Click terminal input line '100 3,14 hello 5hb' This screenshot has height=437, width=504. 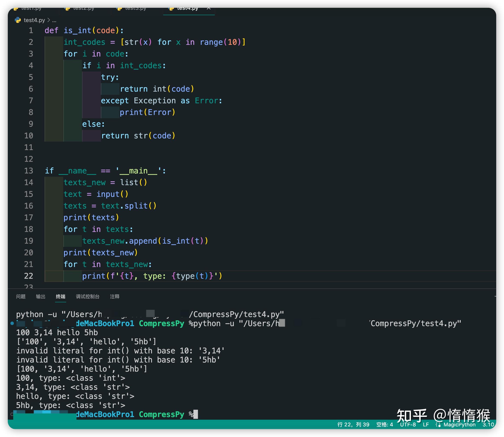click(x=57, y=333)
